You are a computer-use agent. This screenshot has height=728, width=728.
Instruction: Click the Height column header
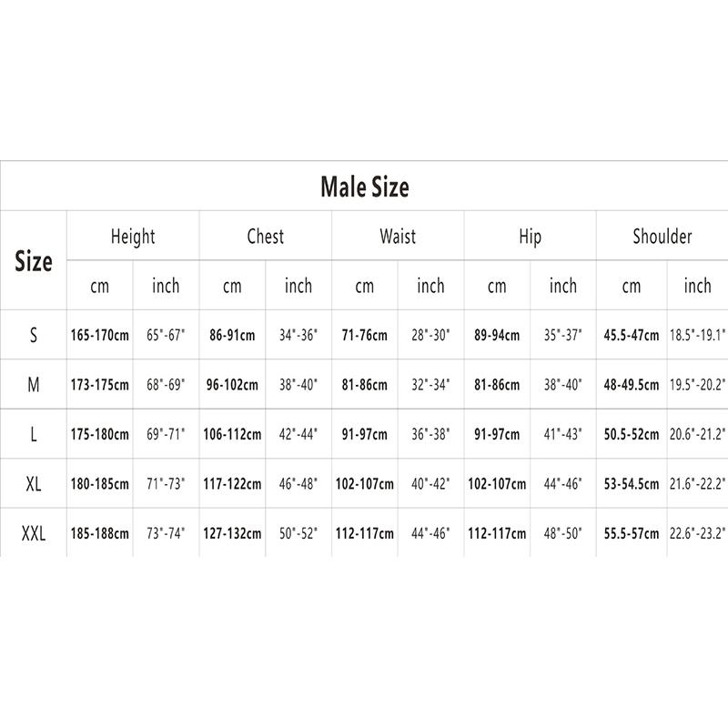coord(133,237)
